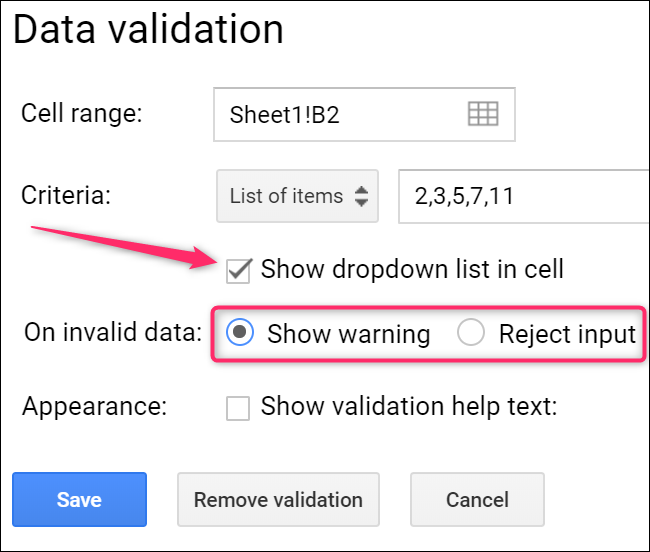
Task: Enable the Show validation help text checkbox
Action: coord(238,408)
